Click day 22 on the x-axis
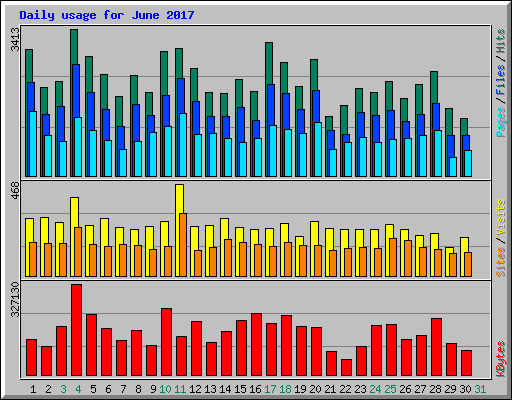Screen dimensions: 512x400 click(x=345, y=389)
